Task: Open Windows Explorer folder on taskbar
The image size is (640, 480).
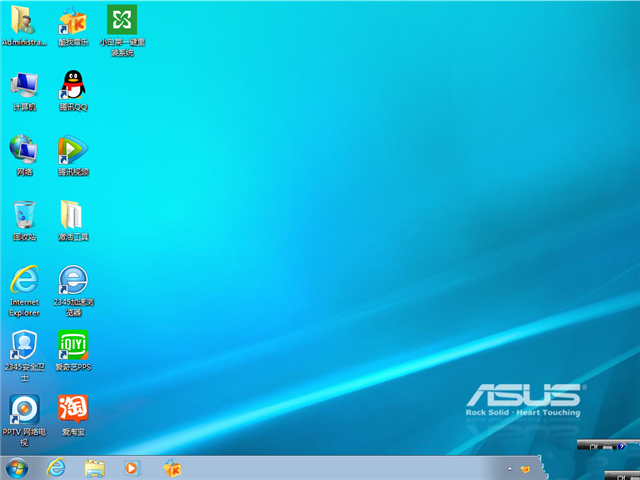Action: click(x=95, y=467)
